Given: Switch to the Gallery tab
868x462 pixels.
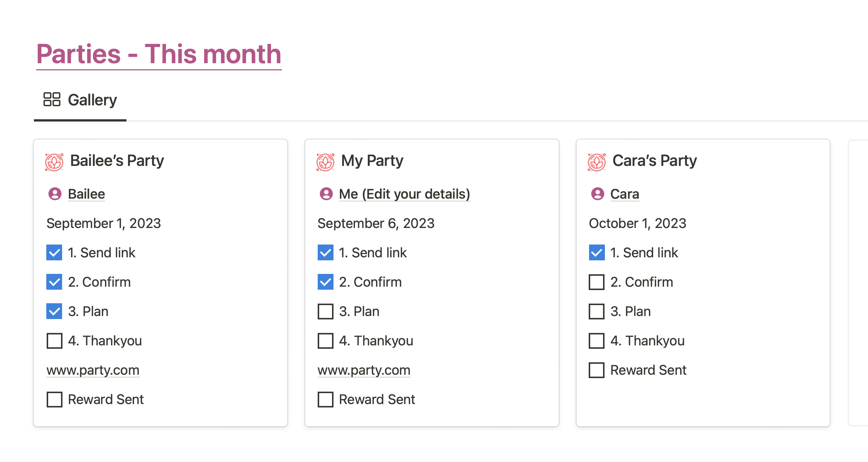Looking at the screenshot, I should click(80, 100).
